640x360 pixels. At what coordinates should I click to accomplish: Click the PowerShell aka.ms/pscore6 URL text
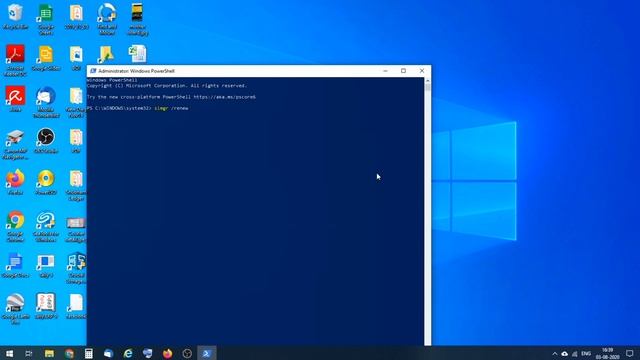[224, 97]
